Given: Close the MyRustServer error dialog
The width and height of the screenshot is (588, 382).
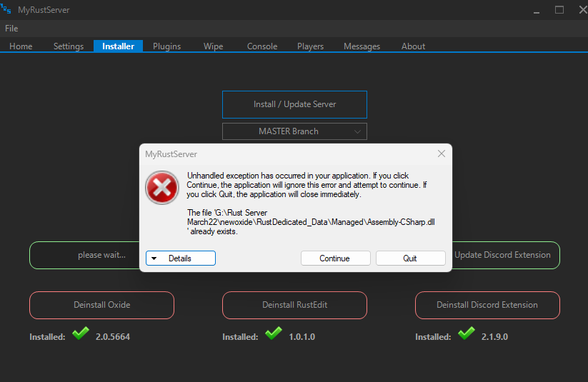Looking at the screenshot, I should click(x=442, y=154).
